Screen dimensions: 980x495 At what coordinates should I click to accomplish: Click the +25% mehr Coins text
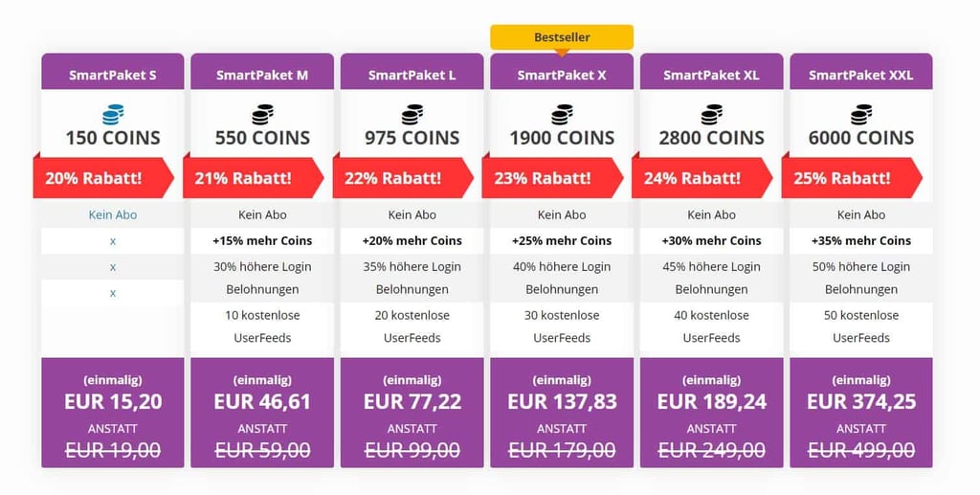(x=562, y=240)
